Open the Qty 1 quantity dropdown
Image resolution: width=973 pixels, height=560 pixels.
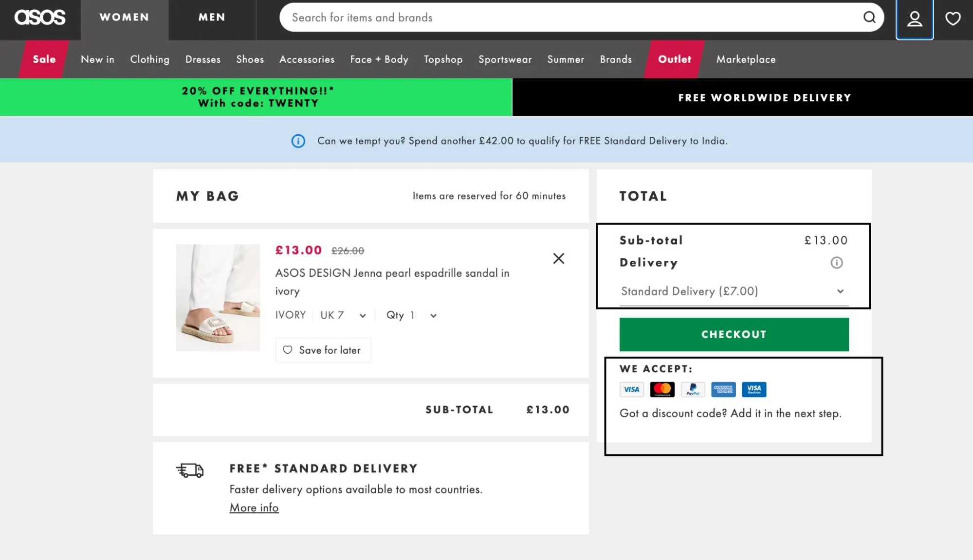pyautogui.click(x=412, y=315)
